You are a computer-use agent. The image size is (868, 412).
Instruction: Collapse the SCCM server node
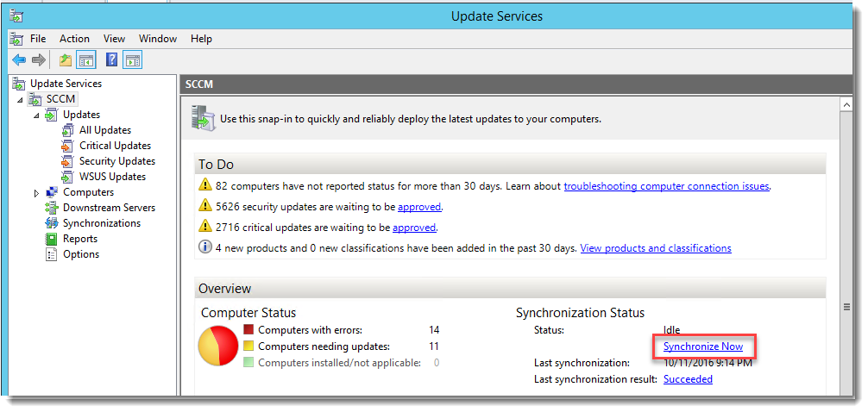point(20,99)
